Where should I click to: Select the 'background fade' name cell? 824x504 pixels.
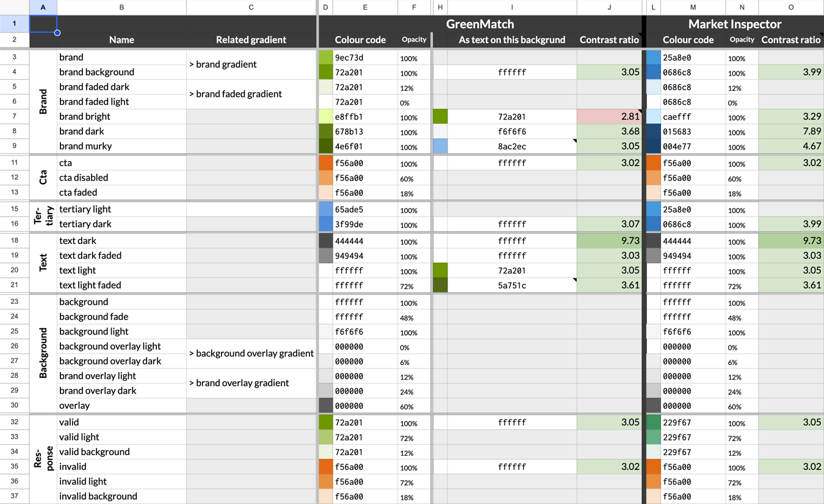[x=121, y=317]
